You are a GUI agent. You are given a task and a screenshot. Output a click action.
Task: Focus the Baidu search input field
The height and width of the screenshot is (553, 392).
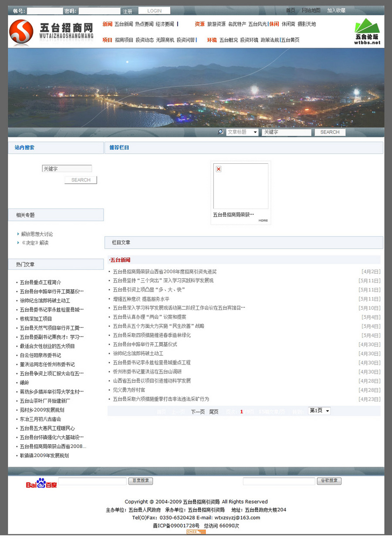point(92,481)
